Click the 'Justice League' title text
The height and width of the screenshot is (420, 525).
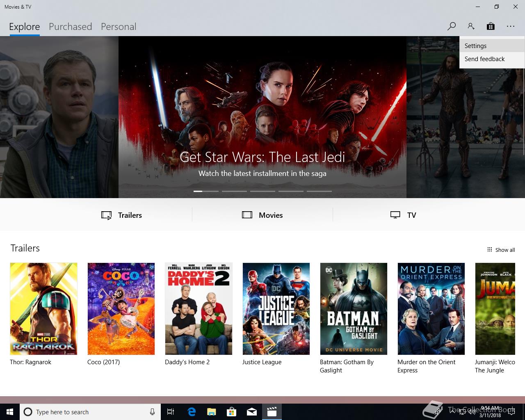[x=262, y=362]
